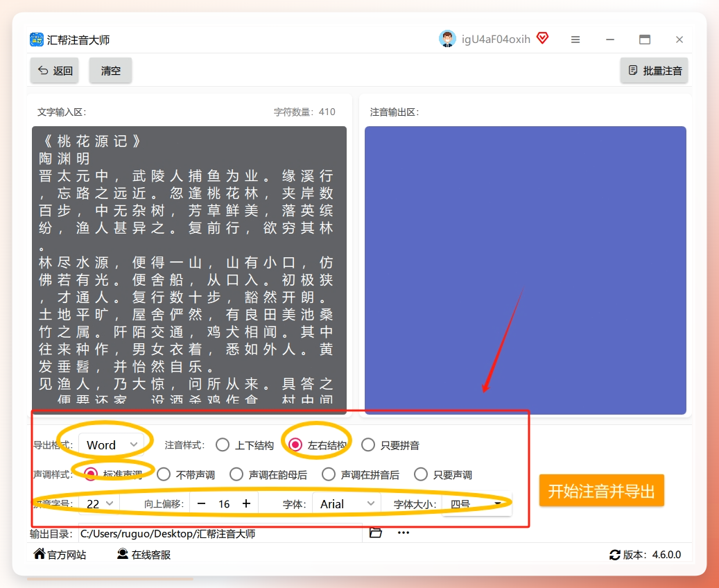This screenshot has width=719, height=588.
Task: Increase upward offset with plus button
Action: tap(247, 503)
